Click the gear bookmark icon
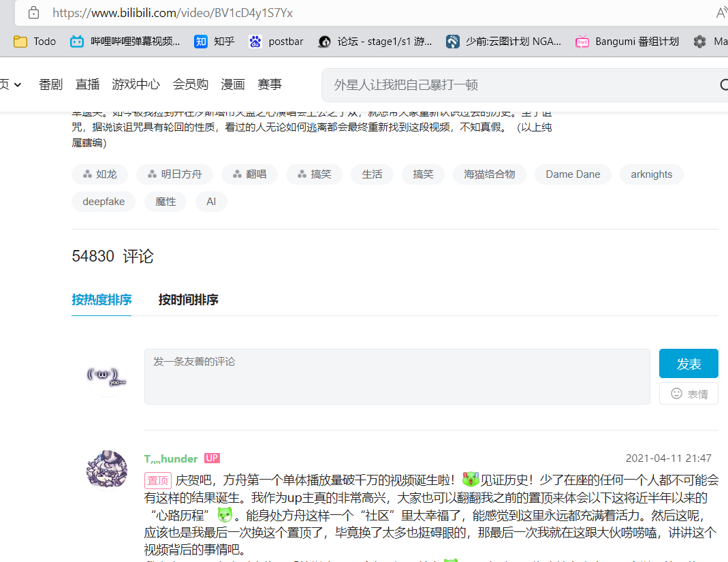Image resolution: width=728 pixels, height=562 pixels. click(x=699, y=42)
